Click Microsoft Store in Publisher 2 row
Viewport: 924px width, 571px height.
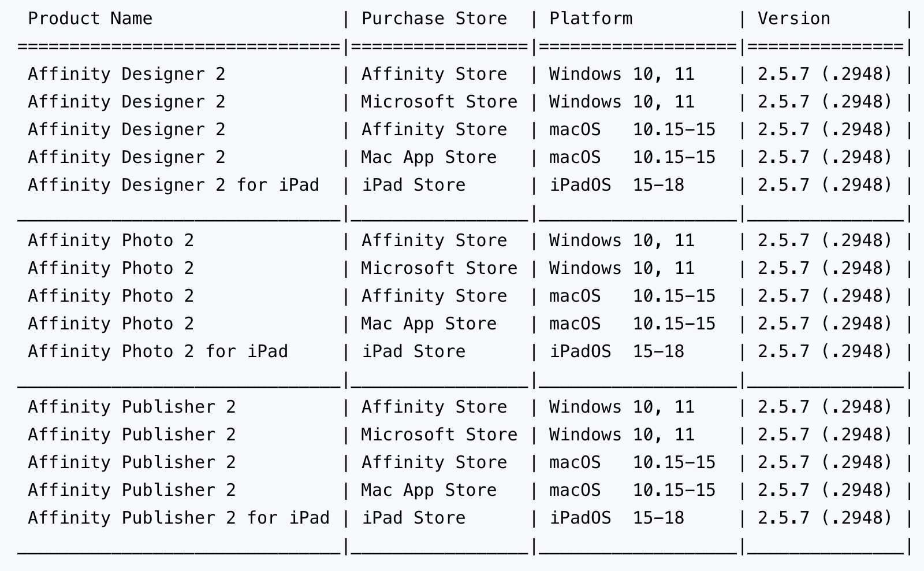tap(439, 435)
